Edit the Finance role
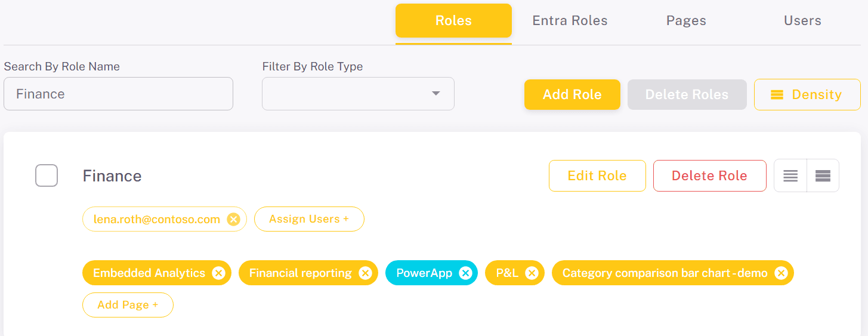Viewport: 868px width, 336px height. (597, 175)
